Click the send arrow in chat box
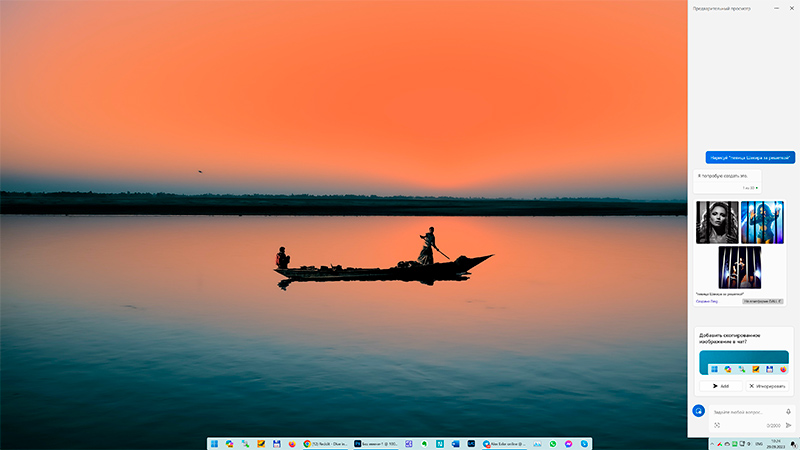This screenshot has width=800, height=450. pyautogui.click(x=788, y=425)
